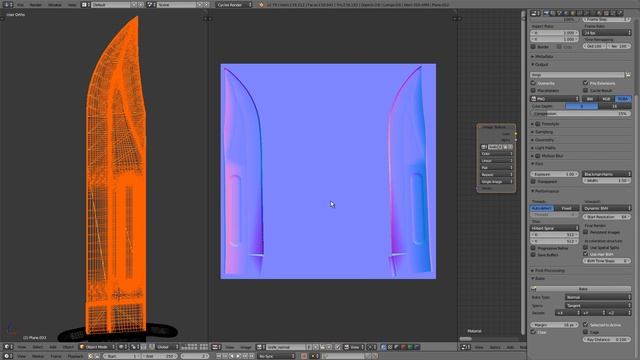Expand the Light Paths panel
The width and height of the screenshot is (640, 360).
pos(545,148)
